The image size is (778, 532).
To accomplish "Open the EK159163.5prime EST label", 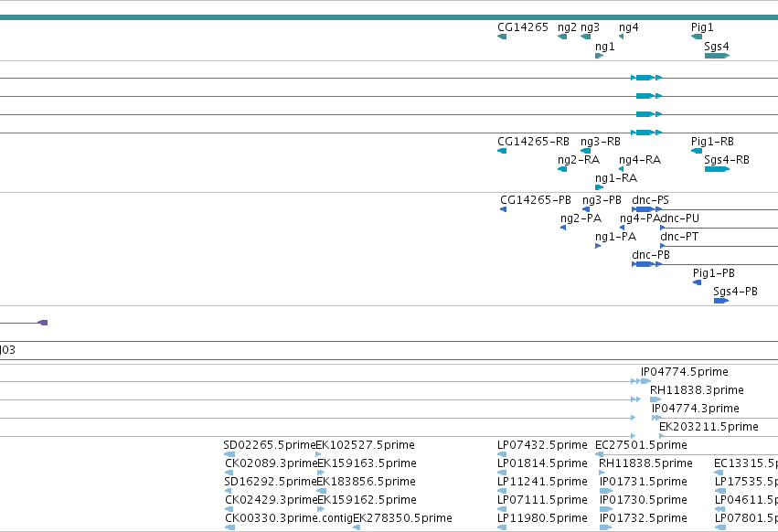I will (x=368, y=464).
